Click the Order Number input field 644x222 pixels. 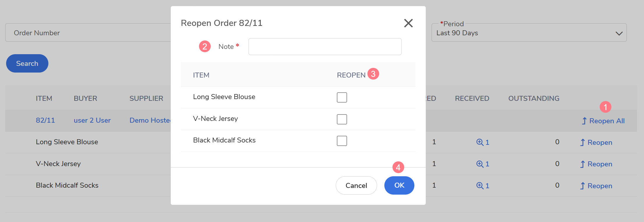(x=87, y=33)
